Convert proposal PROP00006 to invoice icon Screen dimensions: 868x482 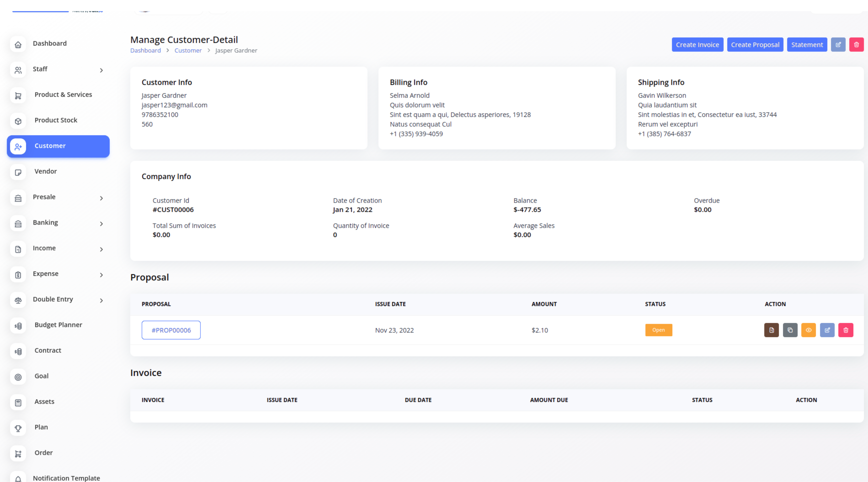(x=771, y=330)
